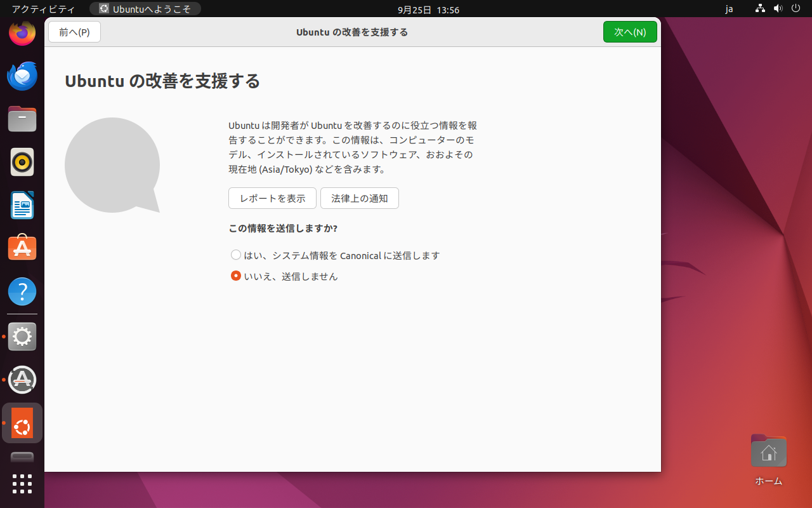
Task: Go back with 前へ(P) button
Action: coord(74,32)
